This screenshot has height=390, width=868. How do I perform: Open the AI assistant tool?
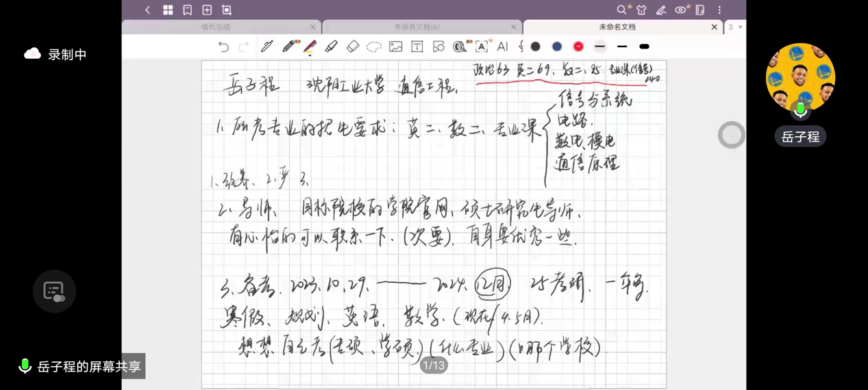(x=502, y=47)
